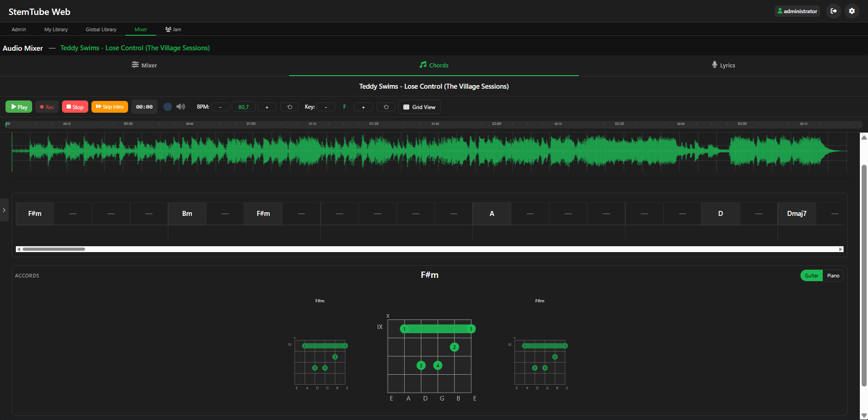Screen dimensions: 868x420
Task: Open the Mixer sub-tab with sliders icon
Action: click(144, 65)
